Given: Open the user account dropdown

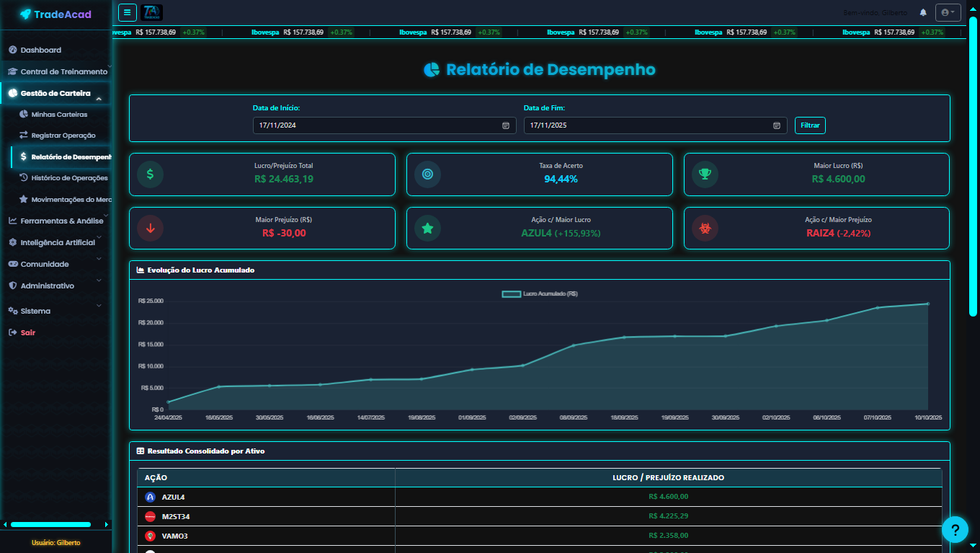Looking at the screenshot, I should click(x=948, y=12).
